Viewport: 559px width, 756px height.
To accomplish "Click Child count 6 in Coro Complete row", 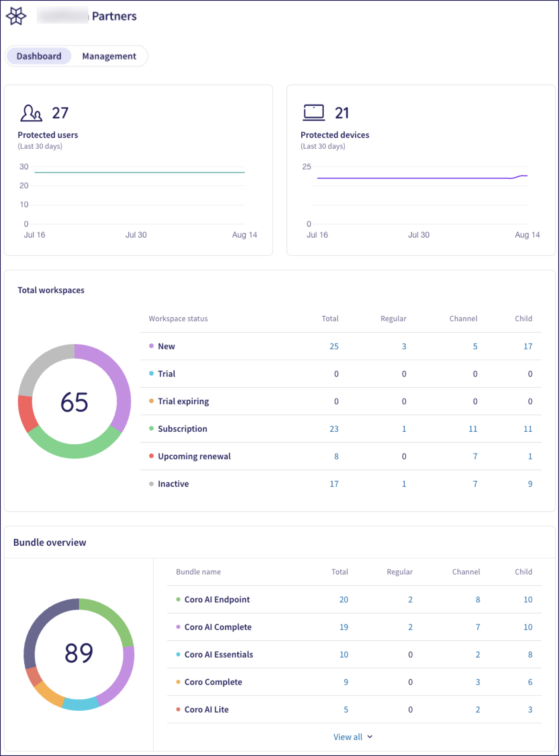I will 530,682.
